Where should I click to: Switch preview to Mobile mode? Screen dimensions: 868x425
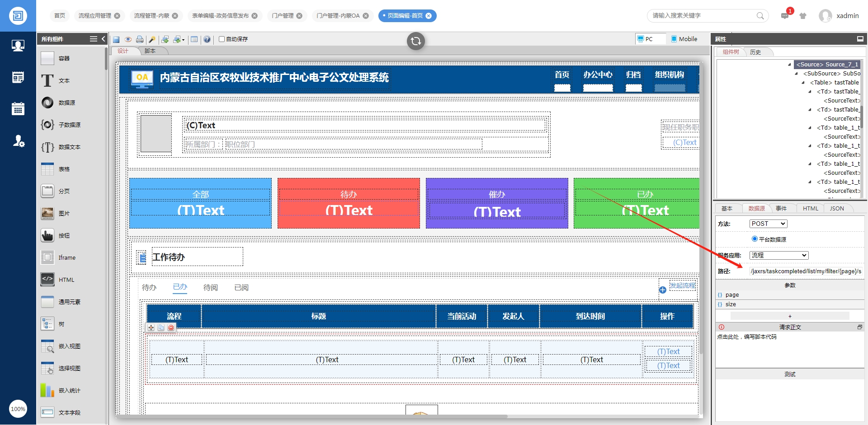pos(684,39)
